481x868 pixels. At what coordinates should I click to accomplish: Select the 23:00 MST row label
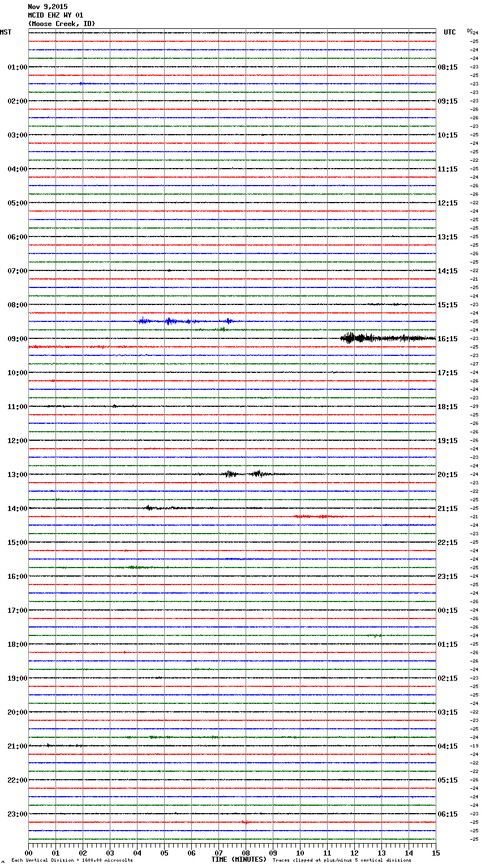(x=18, y=814)
